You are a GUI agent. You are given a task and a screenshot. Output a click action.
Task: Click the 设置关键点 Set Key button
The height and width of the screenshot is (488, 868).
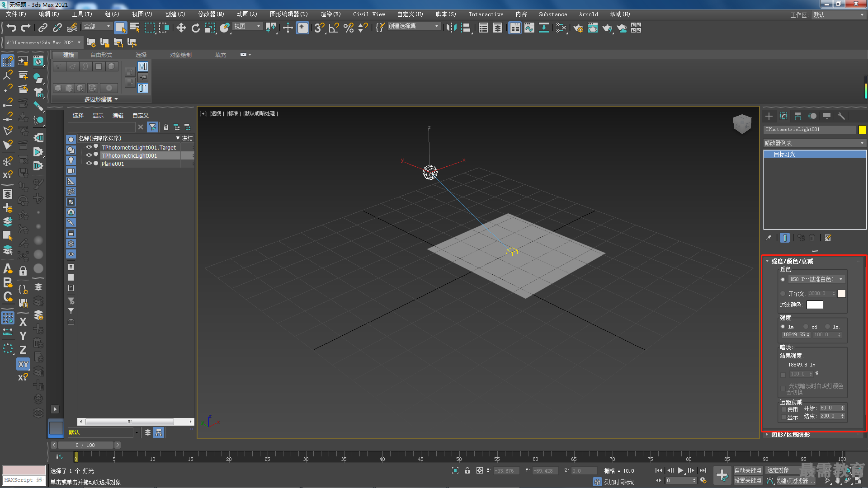tap(748, 480)
